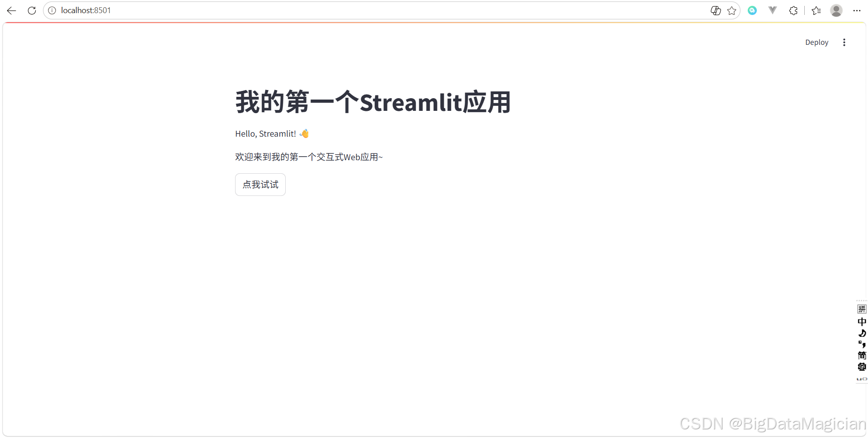
Task: Go back with the browser back arrow
Action: 11,10
